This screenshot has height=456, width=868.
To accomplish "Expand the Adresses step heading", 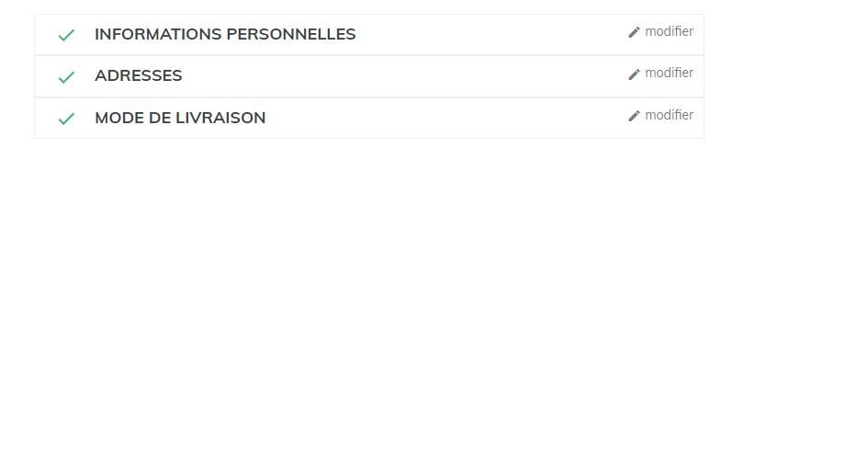I will pos(139,75).
